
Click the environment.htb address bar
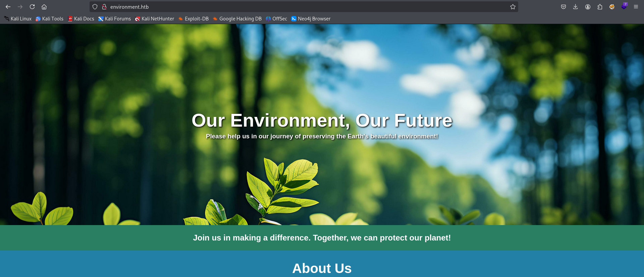pyautogui.click(x=302, y=7)
